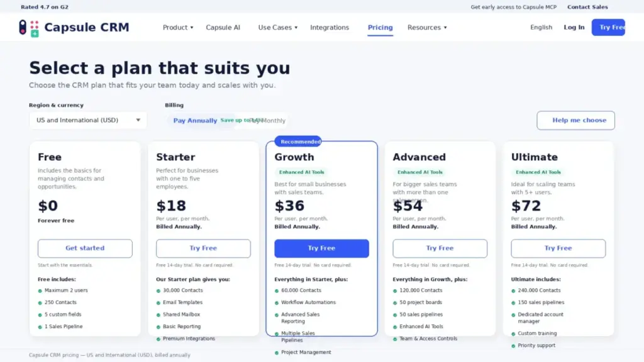Click 'Forever free' text
The height and width of the screenshot is (362, 644).
click(x=56, y=221)
